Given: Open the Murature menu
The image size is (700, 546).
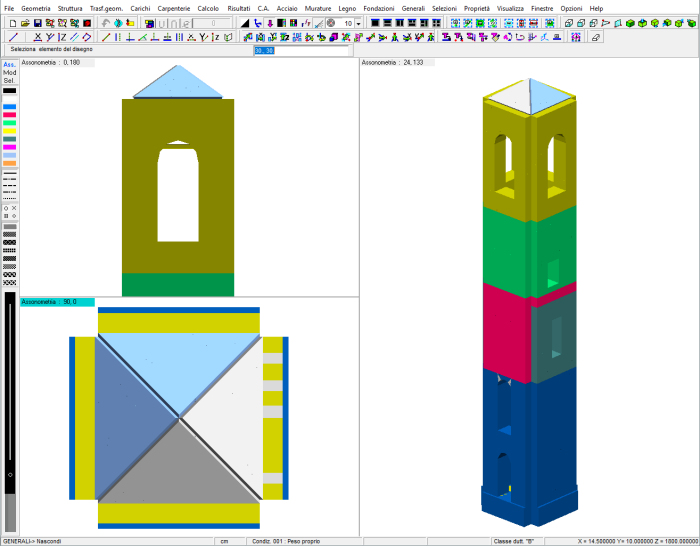Looking at the screenshot, I should (318, 8).
